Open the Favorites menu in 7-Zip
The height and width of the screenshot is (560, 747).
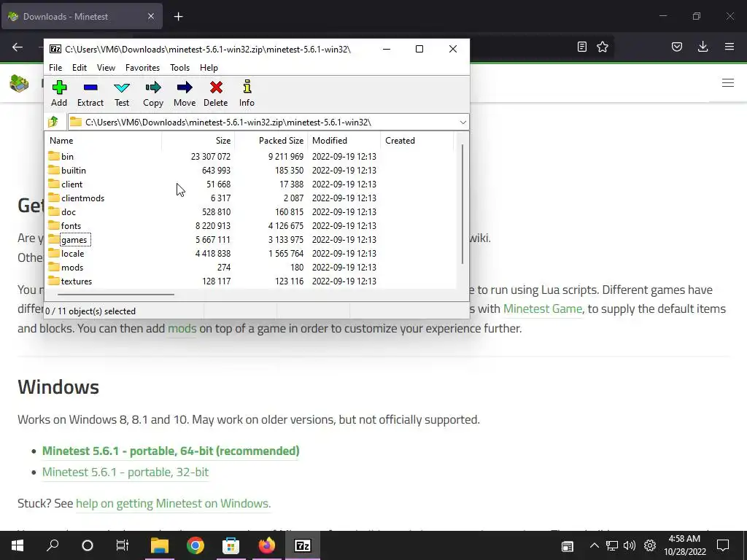[x=142, y=68]
